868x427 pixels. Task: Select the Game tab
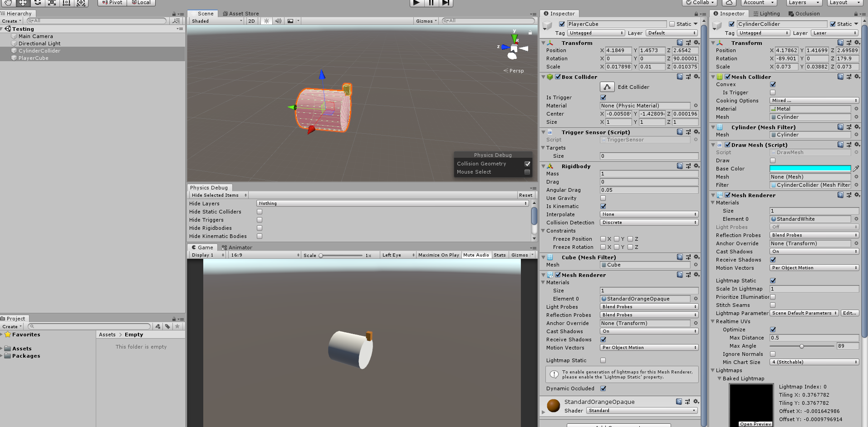pyautogui.click(x=202, y=247)
